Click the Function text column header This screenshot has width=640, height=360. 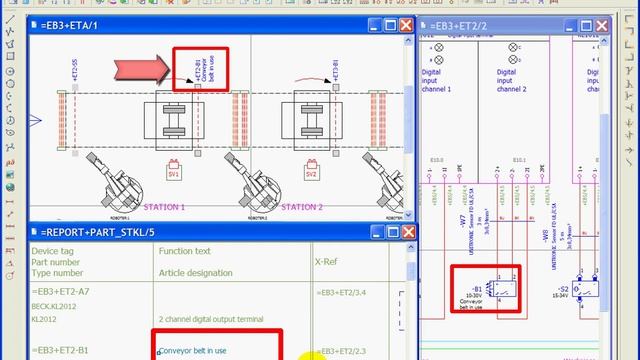(184, 251)
